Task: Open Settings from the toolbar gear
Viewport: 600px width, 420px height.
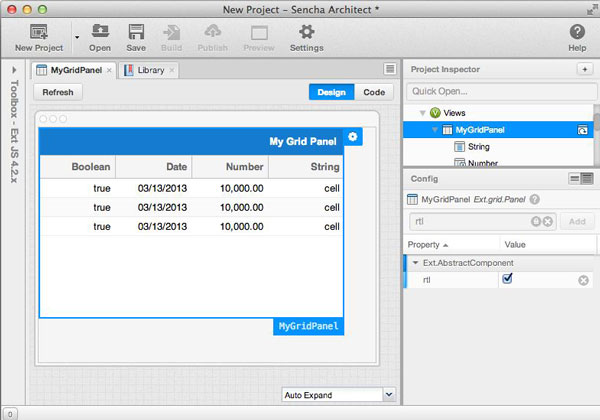Action: pyautogui.click(x=306, y=33)
